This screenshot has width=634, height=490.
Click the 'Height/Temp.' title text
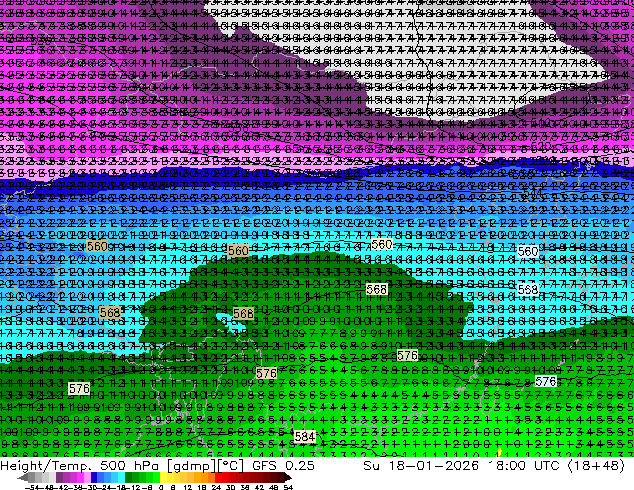coord(46,466)
